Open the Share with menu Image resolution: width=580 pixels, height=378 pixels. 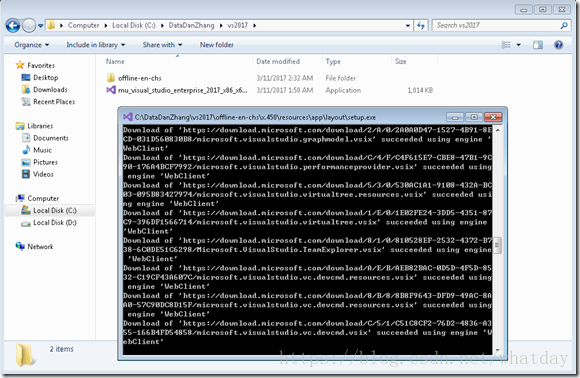coord(162,45)
